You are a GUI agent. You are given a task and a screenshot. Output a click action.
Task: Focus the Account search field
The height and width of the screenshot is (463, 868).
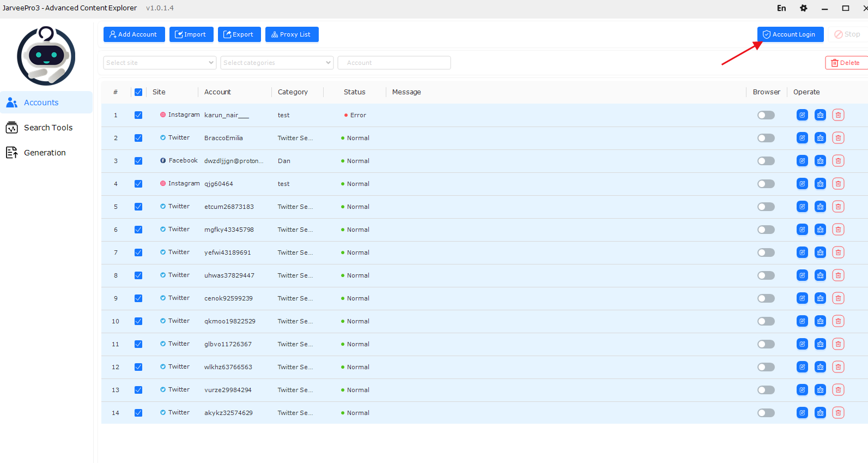point(394,63)
